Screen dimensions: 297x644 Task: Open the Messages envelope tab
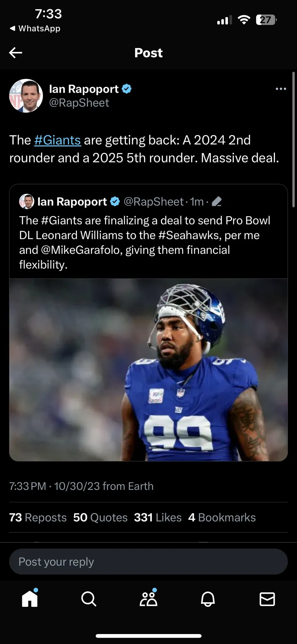267,599
